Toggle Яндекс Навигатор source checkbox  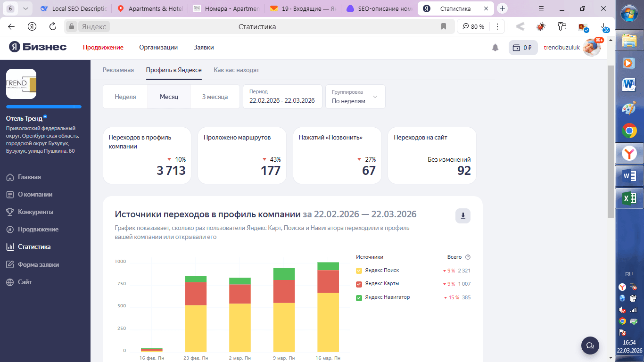pos(359,297)
